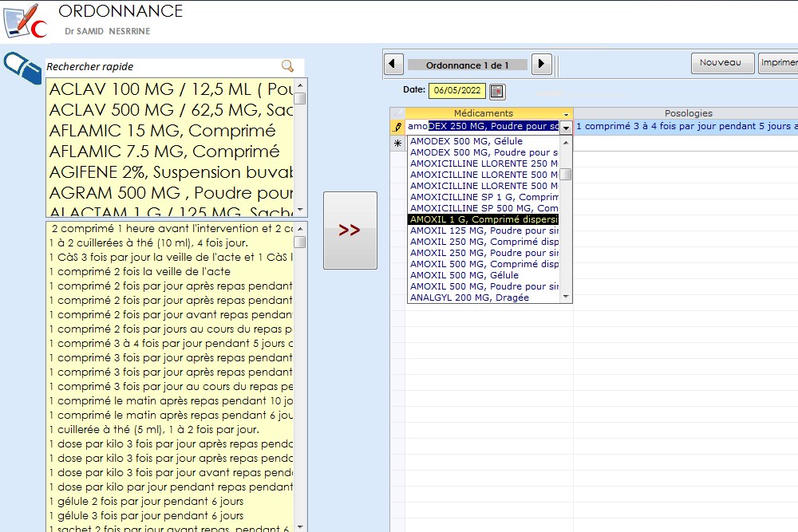Open the calendar date picker icon
Image resolution: width=798 pixels, height=532 pixels.
click(496, 91)
